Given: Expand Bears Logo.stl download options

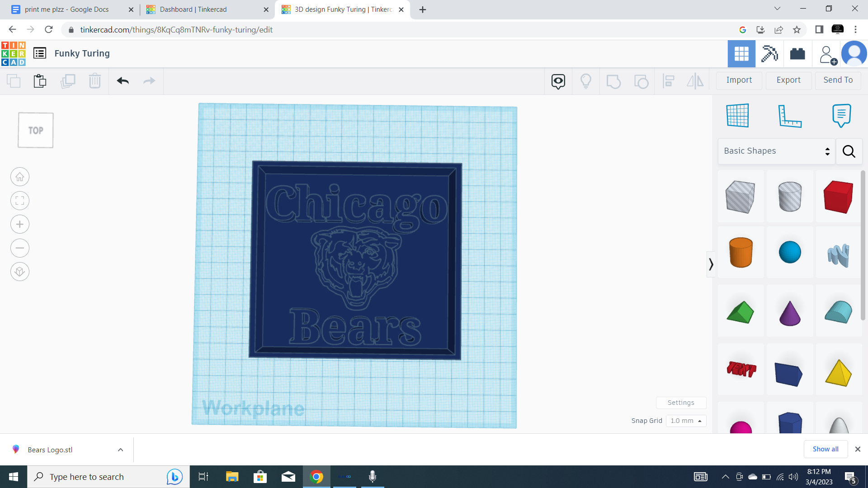Looking at the screenshot, I should [120, 450].
